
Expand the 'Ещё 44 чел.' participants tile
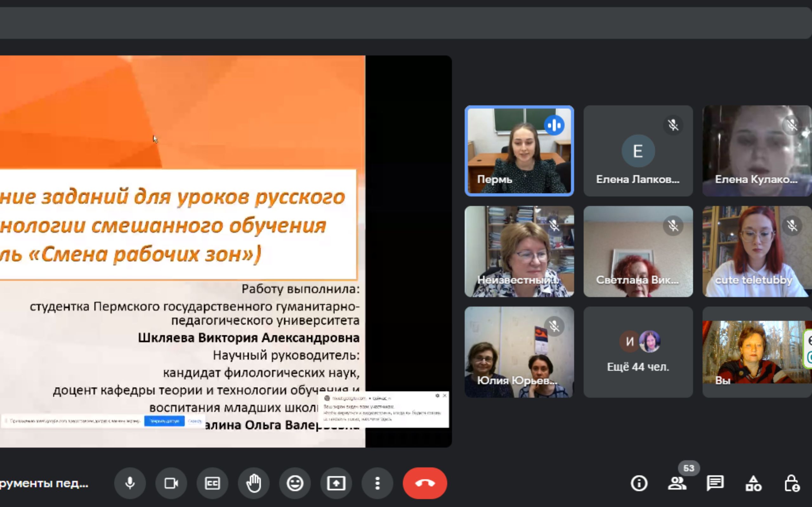pos(638,352)
